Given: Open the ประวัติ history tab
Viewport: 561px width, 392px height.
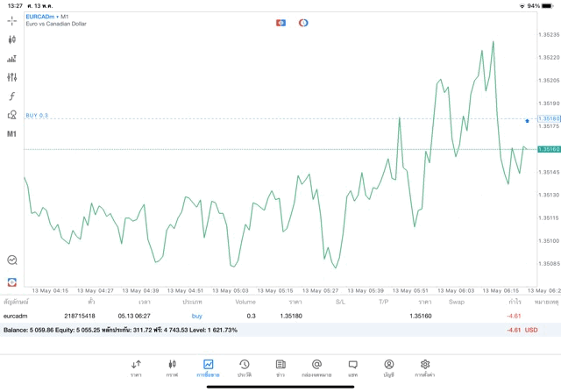Looking at the screenshot, I should [245, 367].
